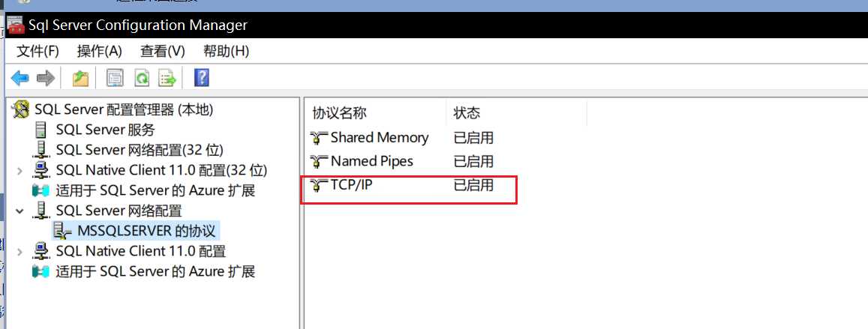Screen dimensions: 868x329
Task: Click the SQL Server 配置管理器 (本地) root icon
Action: [x=20, y=110]
